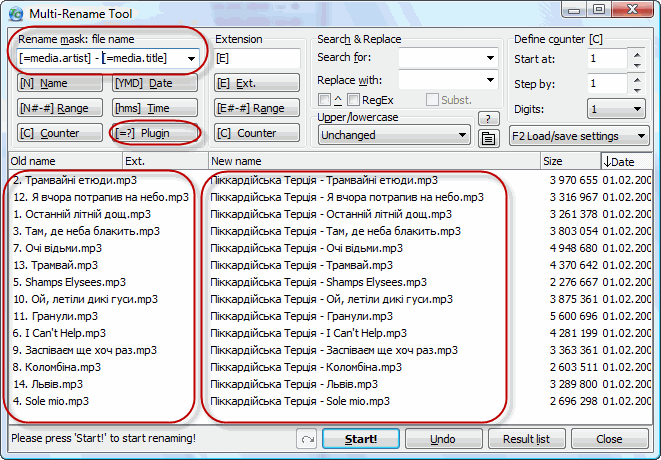This screenshot has height=460, width=661.
Task: Open the Replace with dropdown
Action: [490, 80]
